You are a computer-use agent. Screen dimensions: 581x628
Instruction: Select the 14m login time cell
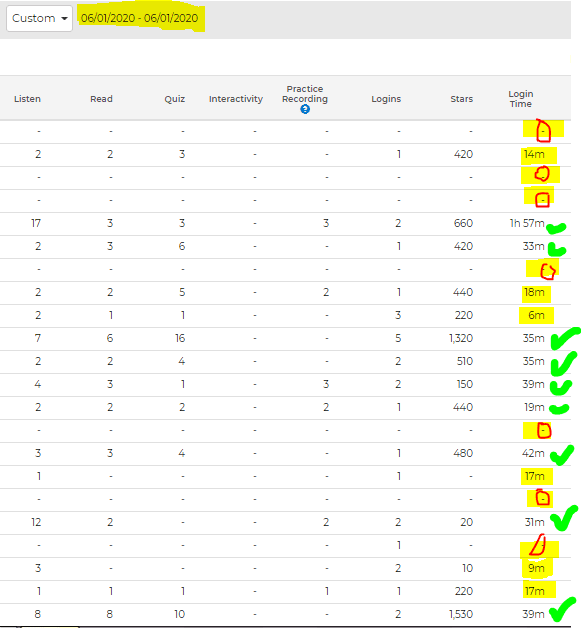tap(534, 154)
